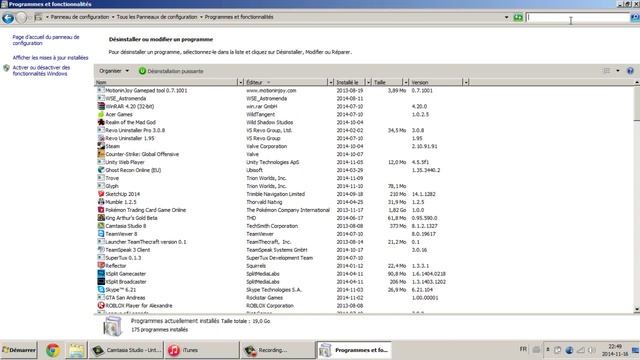
Task: Open Activer ou désactiver des fonctionnalités Windows
Action: (41, 71)
